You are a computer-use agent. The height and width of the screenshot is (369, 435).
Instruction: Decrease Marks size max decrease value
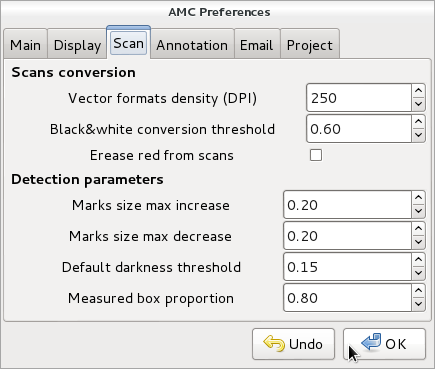[x=418, y=242]
